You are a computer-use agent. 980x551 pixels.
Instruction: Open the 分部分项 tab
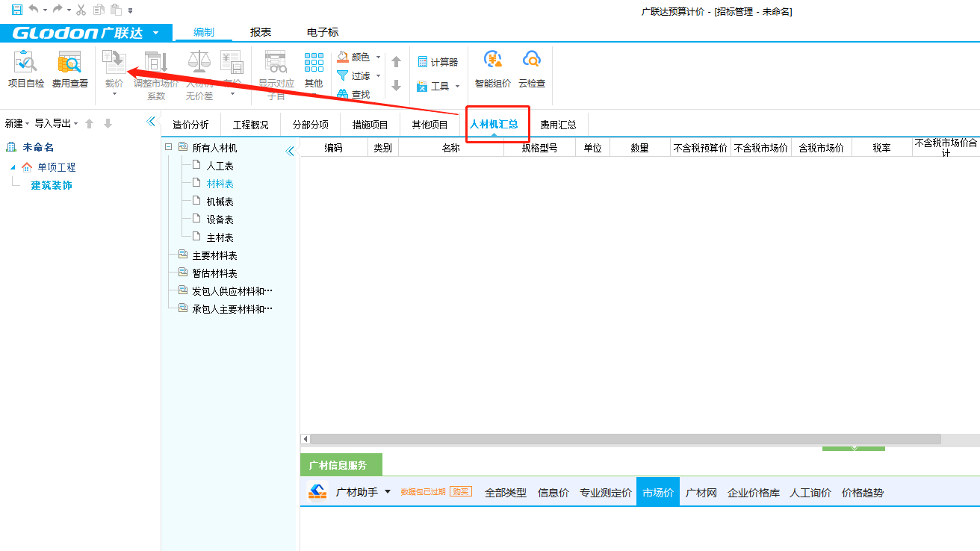click(311, 125)
